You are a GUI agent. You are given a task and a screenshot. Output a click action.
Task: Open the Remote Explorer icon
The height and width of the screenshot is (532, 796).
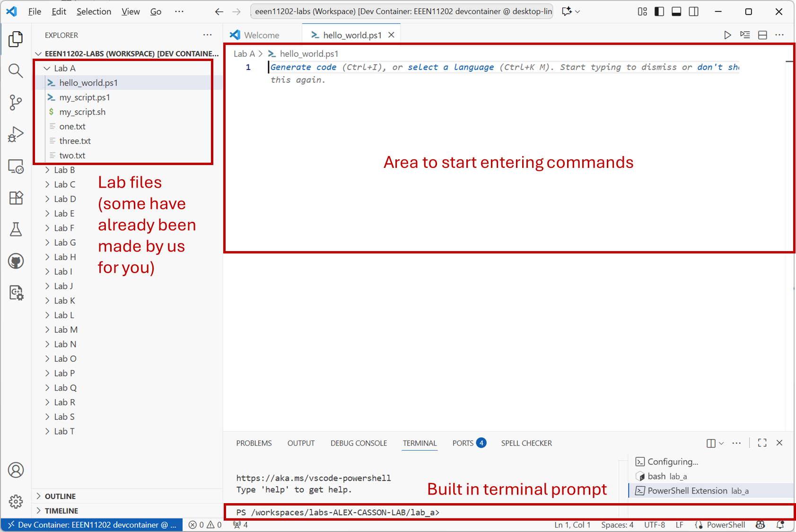[16, 166]
